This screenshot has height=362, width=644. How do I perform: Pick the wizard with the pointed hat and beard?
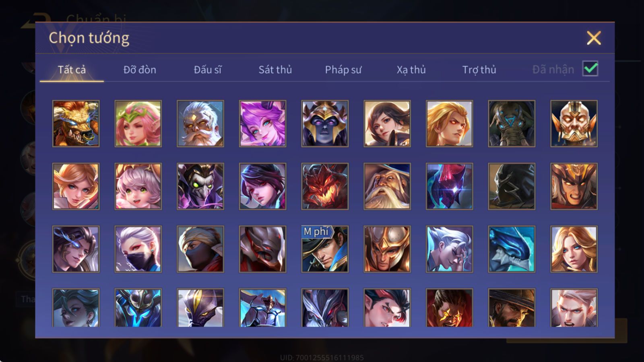tap(387, 186)
